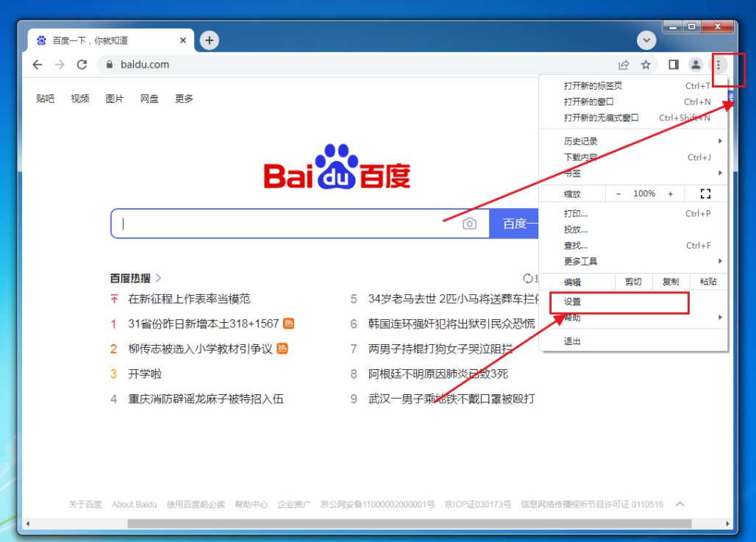756x542 pixels.
Task: Expand the 更多工具 submenu
Action: pos(633,261)
